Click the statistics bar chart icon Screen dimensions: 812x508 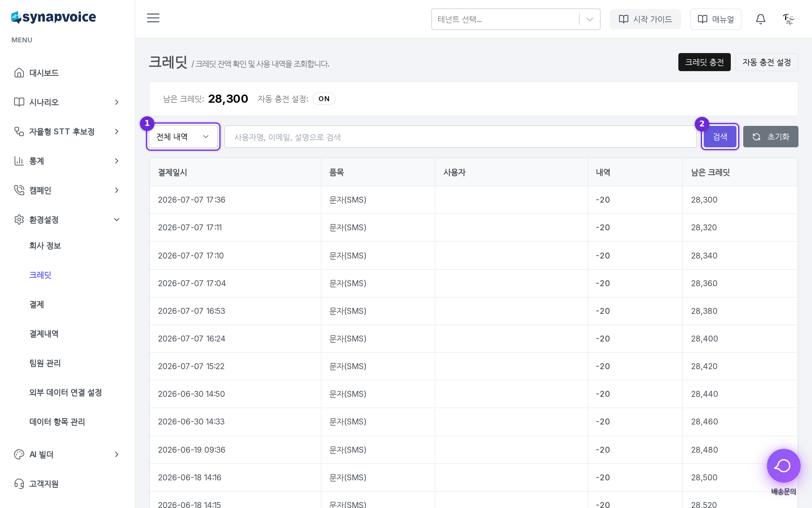(x=19, y=161)
